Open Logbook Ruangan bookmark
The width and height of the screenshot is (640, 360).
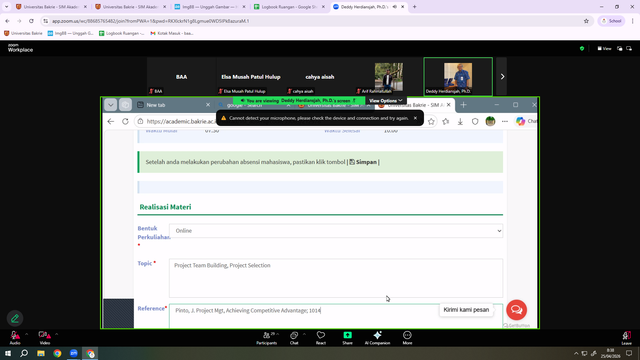[x=121, y=33]
